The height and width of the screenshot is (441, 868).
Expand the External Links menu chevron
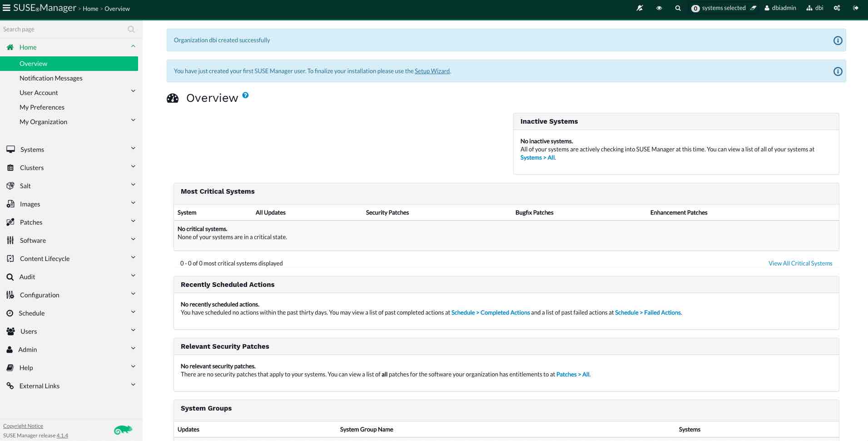133,385
